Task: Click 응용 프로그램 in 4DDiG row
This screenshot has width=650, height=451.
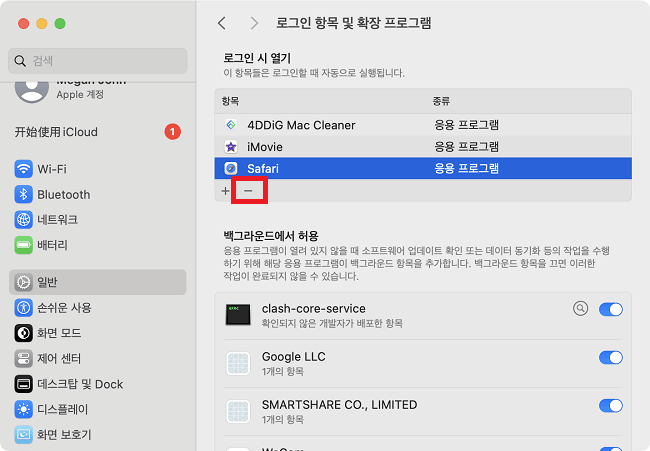Action: point(466,125)
